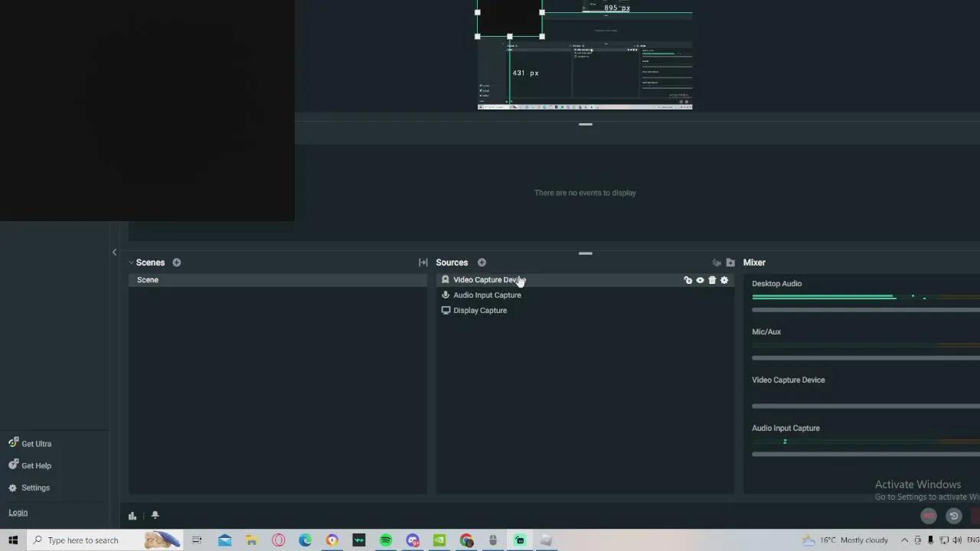Open the scene transitions icon
This screenshot has width=980, height=551.
[423, 262]
